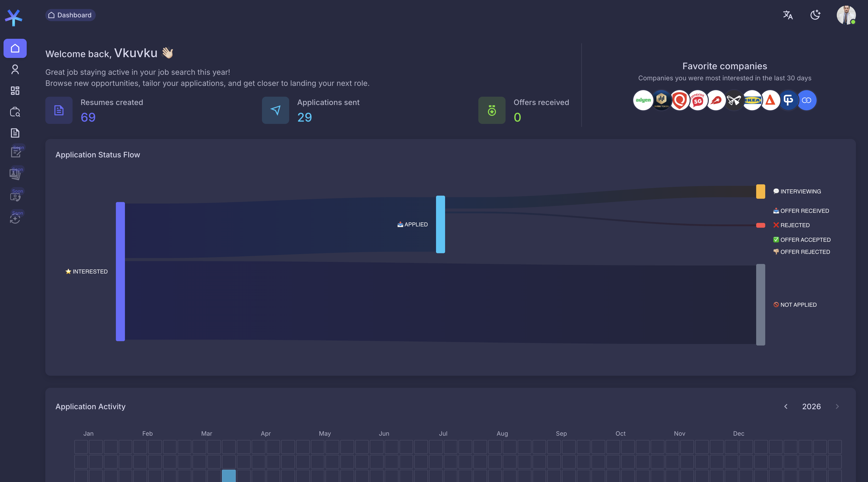Image resolution: width=868 pixels, height=482 pixels.
Task: Go to previous year in Application Activity
Action: click(786, 406)
